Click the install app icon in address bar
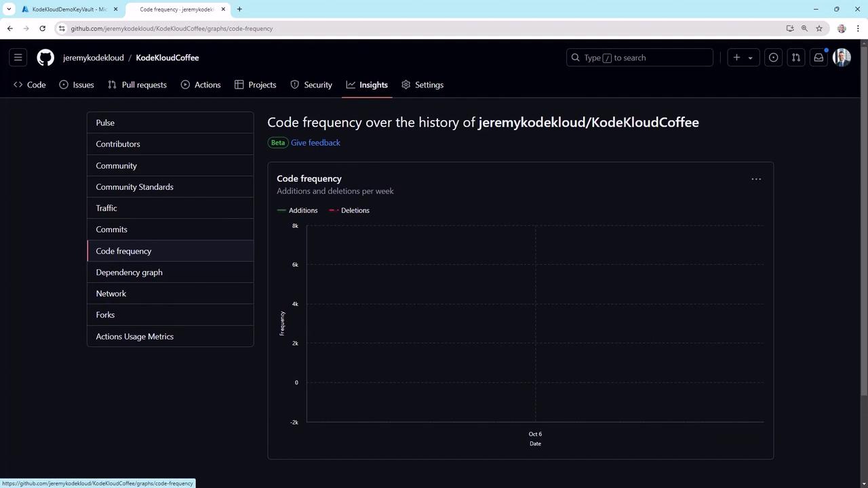The width and height of the screenshot is (868, 488). click(790, 28)
